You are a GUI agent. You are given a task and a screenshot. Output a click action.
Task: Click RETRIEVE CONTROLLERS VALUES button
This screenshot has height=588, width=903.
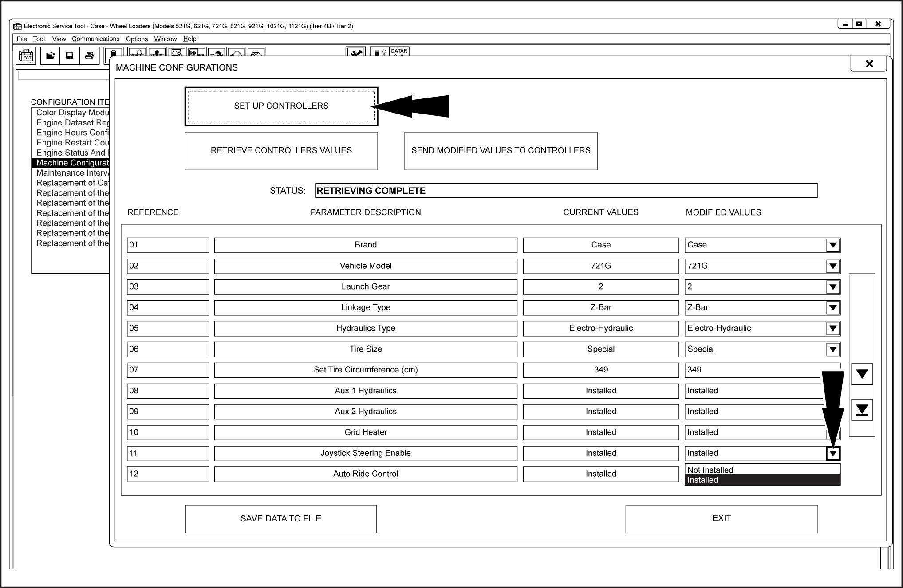point(281,151)
